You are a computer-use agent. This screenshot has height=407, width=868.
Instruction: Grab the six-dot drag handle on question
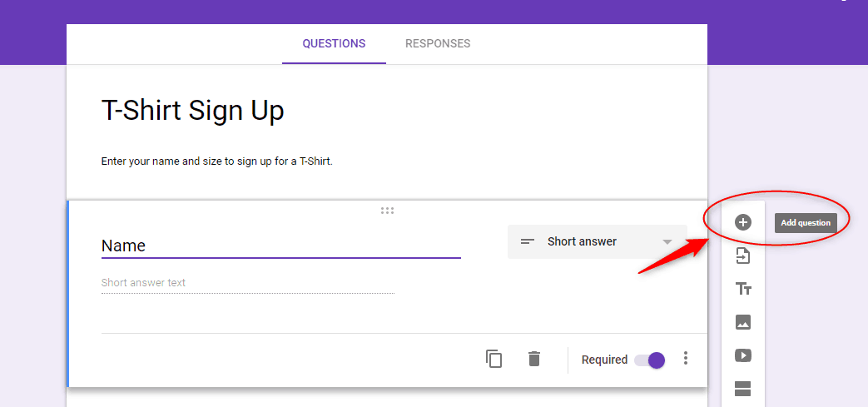pos(387,211)
